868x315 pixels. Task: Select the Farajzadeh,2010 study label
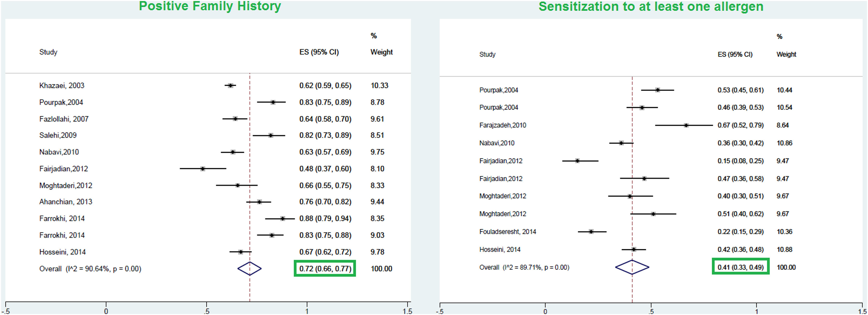502,125
